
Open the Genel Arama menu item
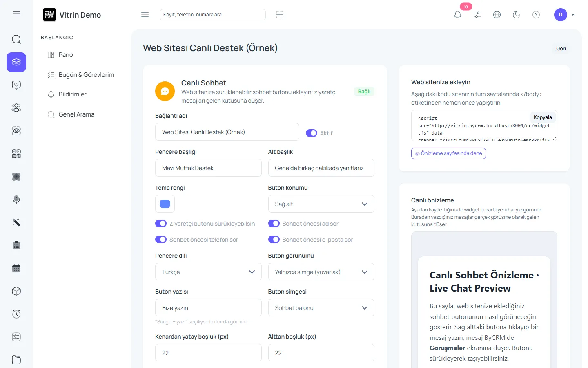tap(71, 114)
